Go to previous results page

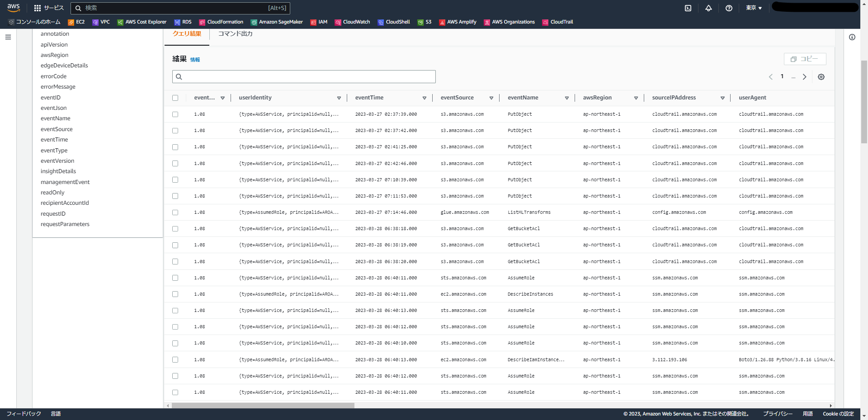pyautogui.click(x=771, y=77)
